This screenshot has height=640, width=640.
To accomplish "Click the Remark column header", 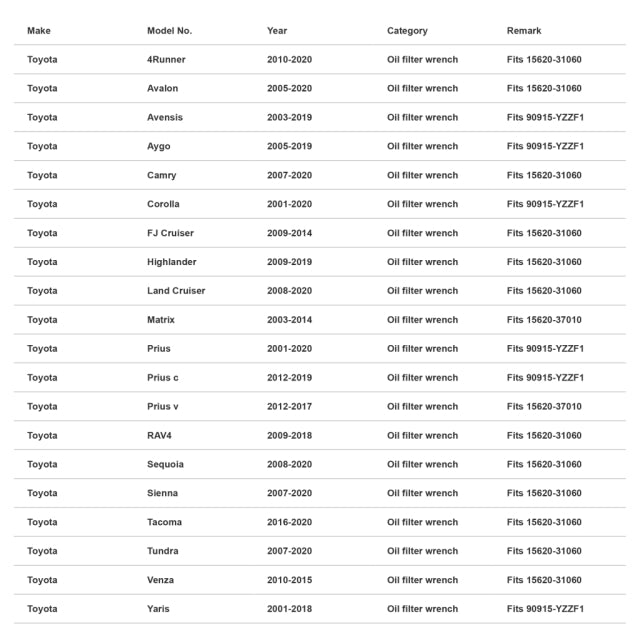I will pos(524,31).
